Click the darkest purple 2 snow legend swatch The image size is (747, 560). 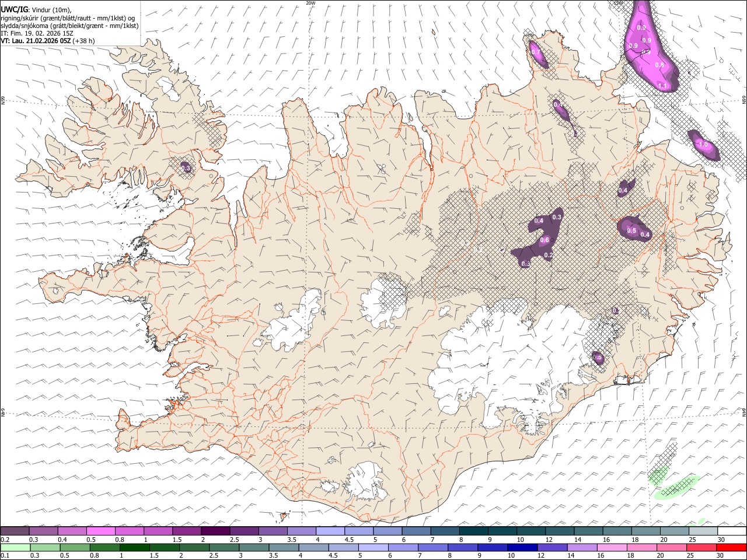pos(215,531)
